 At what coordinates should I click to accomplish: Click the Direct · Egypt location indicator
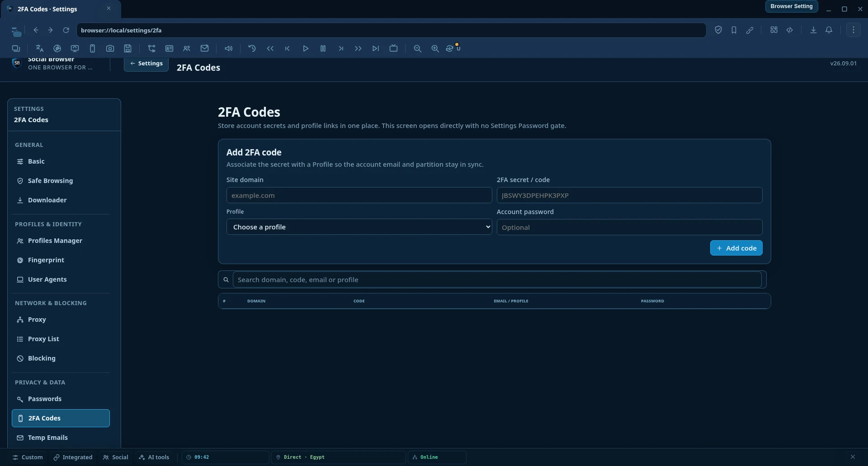pyautogui.click(x=338, y=457)
